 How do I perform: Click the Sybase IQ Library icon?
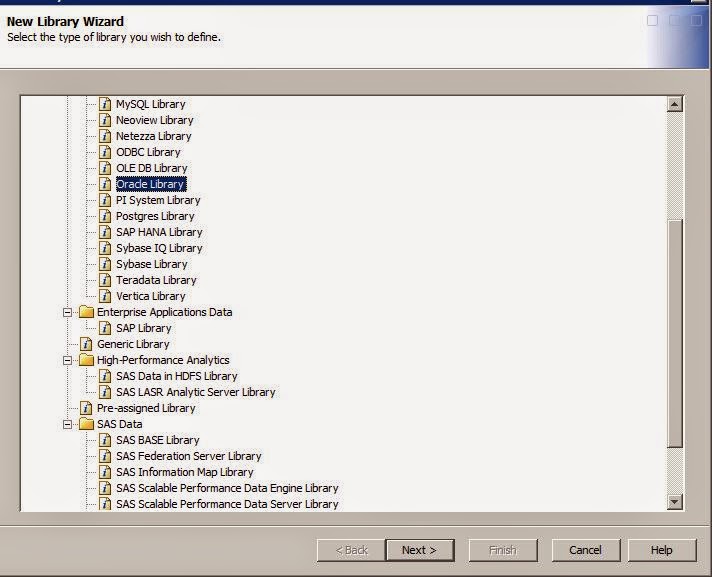(x=105, y=248)
